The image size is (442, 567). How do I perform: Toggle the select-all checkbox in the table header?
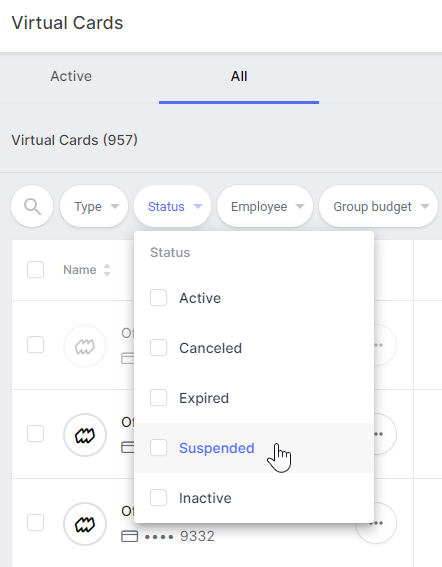[x=35, y=270]
